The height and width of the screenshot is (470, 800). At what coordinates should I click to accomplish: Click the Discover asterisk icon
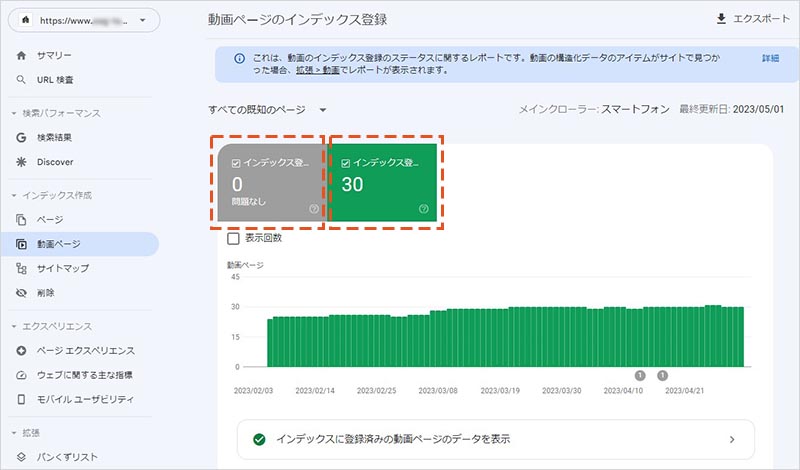[x=22, y=161]
